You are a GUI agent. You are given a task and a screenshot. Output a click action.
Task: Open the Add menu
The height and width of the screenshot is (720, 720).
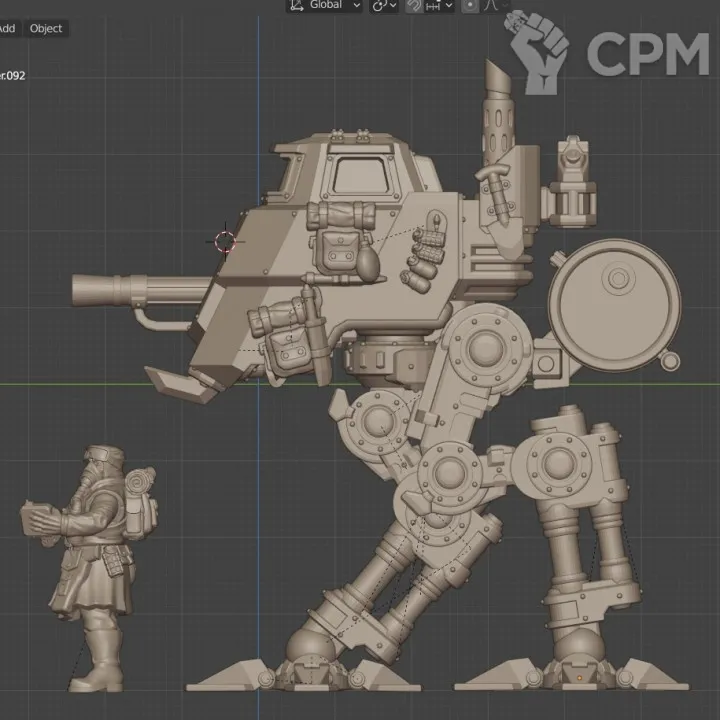point(6,28)
